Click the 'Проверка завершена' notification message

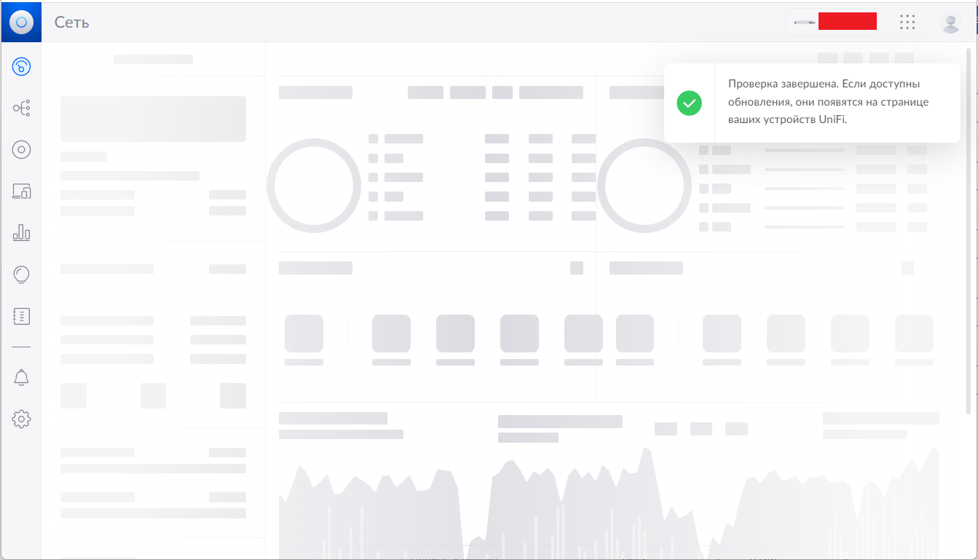828,102
